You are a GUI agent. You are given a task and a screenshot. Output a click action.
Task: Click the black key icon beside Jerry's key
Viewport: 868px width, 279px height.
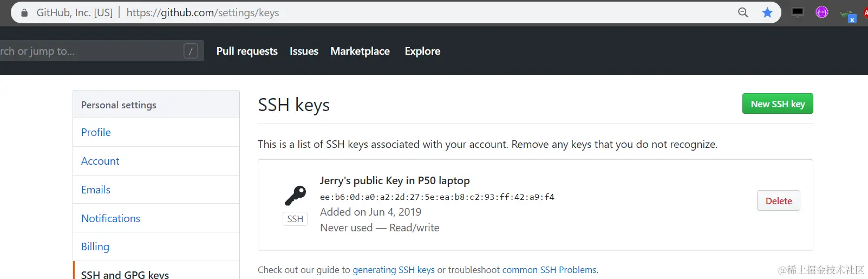tap(295, 196)
